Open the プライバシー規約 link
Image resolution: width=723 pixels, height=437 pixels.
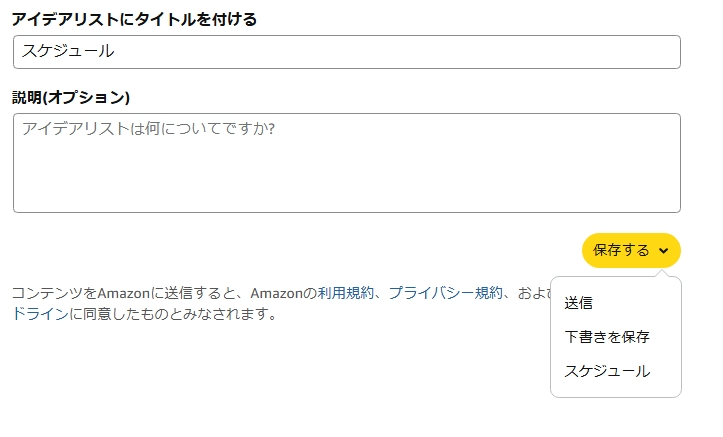point(445,293)
